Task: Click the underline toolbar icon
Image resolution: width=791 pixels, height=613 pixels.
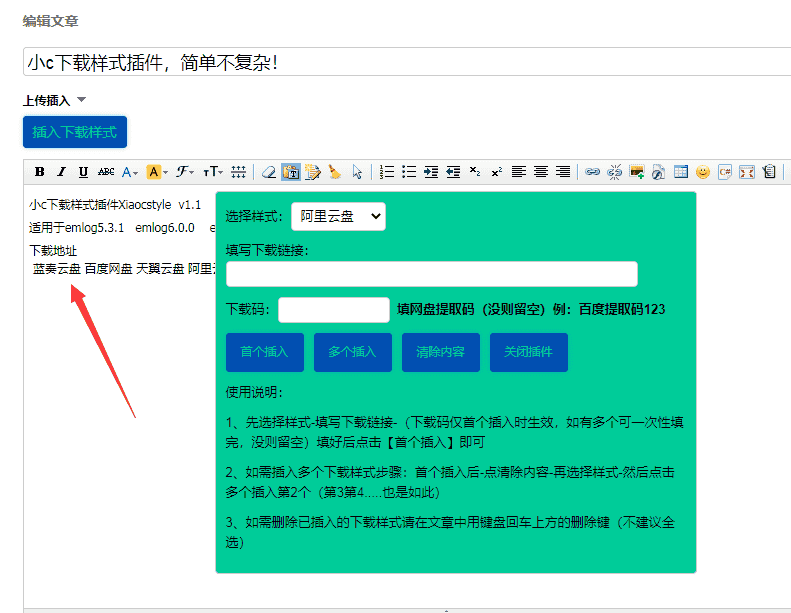Action: (83, 172)
